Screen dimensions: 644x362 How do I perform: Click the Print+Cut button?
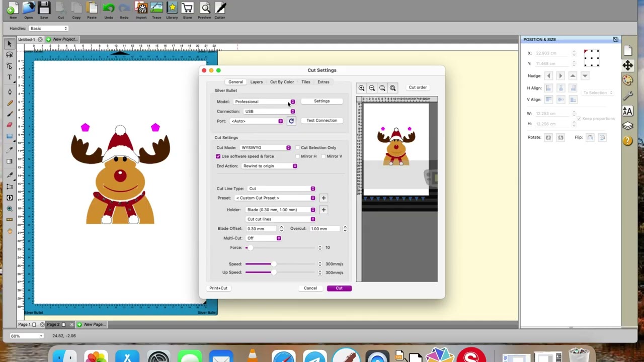(x=218, y=288)
